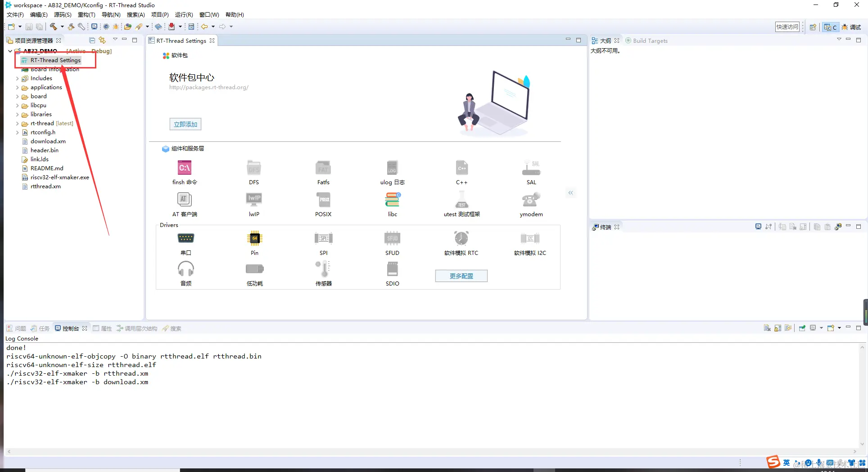This screenshot has height=472, width=868.
Task: Open the ymodem component icon
Action: coord(531,200)
